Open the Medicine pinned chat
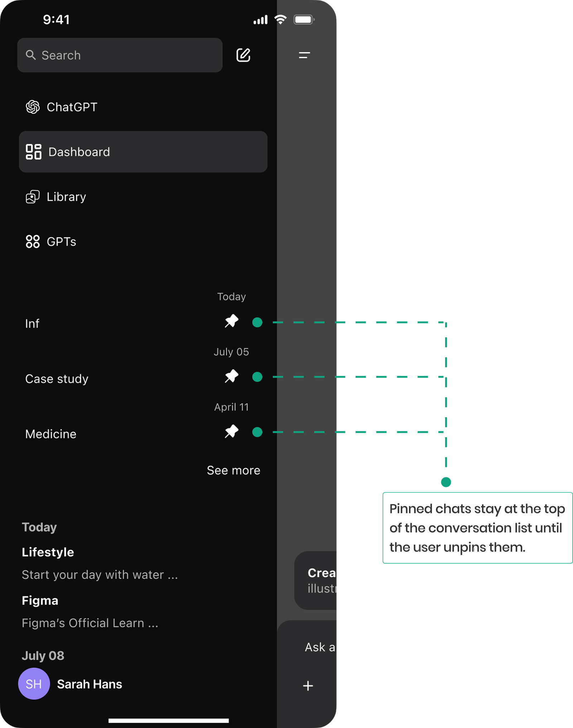Image resolution: width=573 pixels, height=728 pixels. 51,434
